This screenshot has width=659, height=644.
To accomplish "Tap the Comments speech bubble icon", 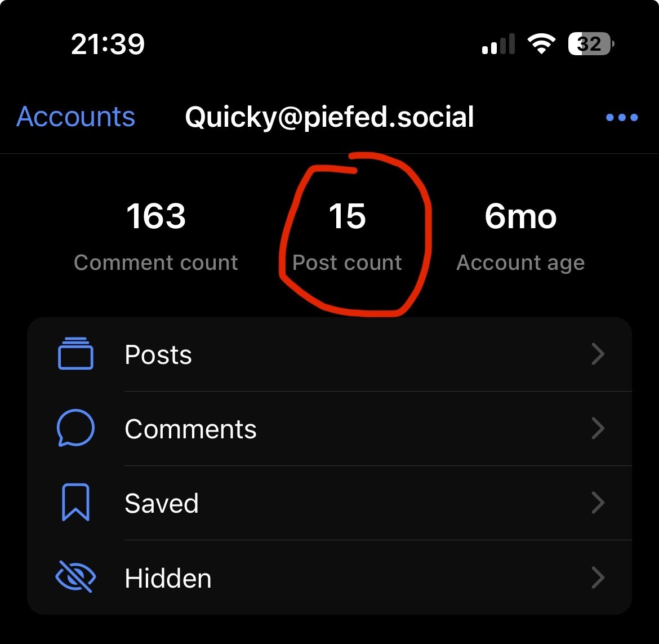I will [x=75, y=428].
